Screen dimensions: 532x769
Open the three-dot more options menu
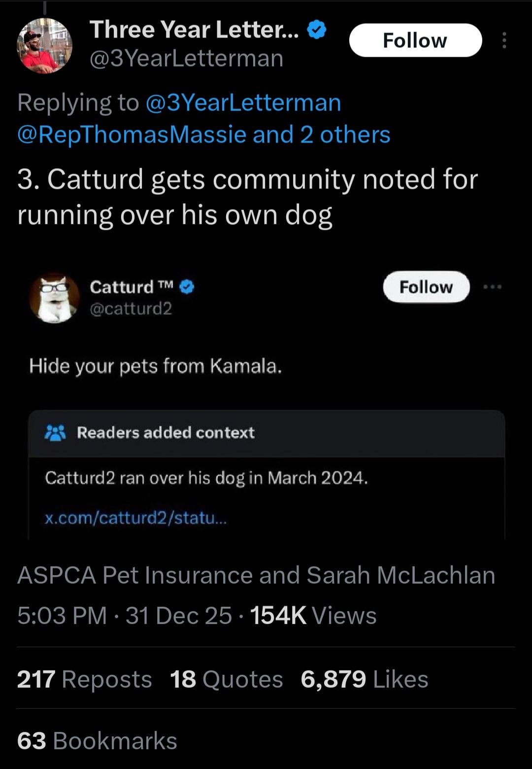coord(504,40)
